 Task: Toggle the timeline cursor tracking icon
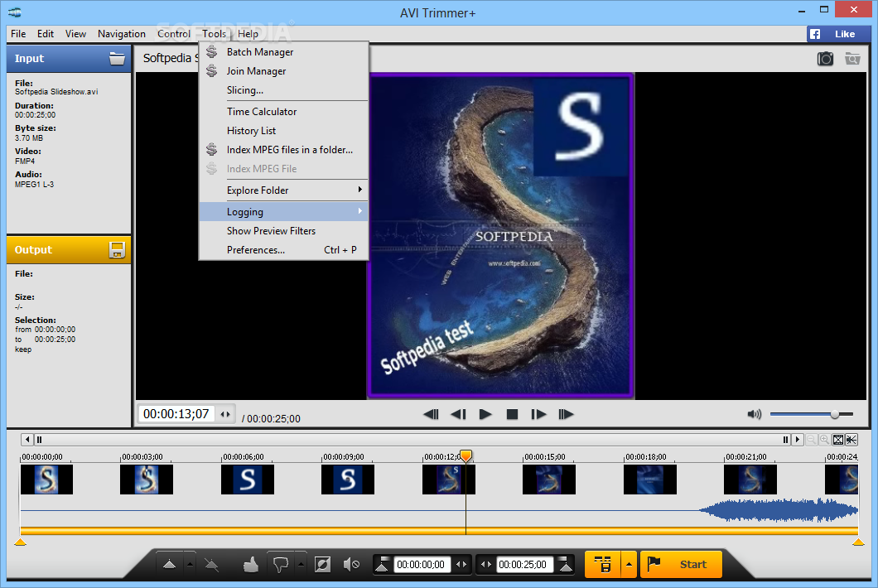(x=851, y=440)
